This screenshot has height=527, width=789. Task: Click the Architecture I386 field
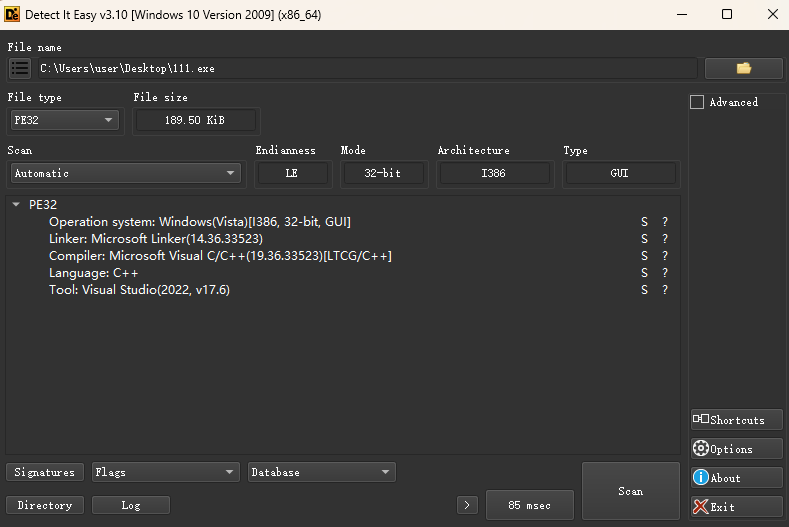494,173
